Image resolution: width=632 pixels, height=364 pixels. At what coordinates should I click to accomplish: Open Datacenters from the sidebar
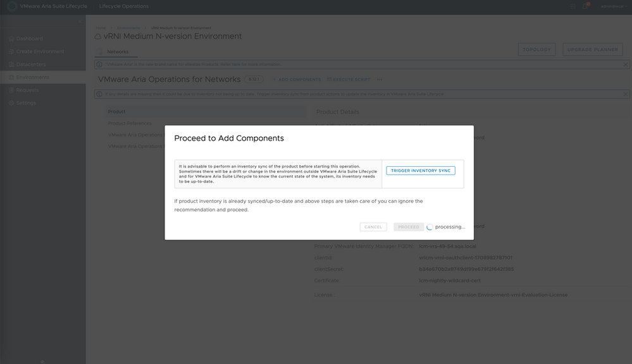[x=30, y=64]
